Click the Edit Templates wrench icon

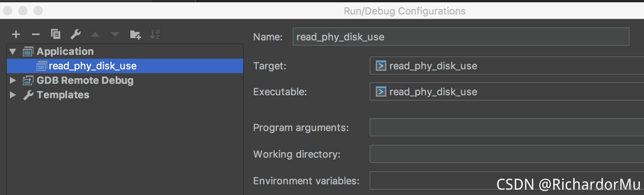(75, 35)
